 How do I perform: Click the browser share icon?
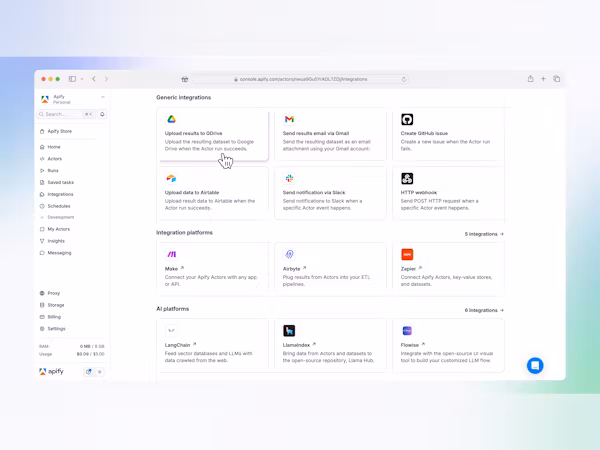coord(530,79)
